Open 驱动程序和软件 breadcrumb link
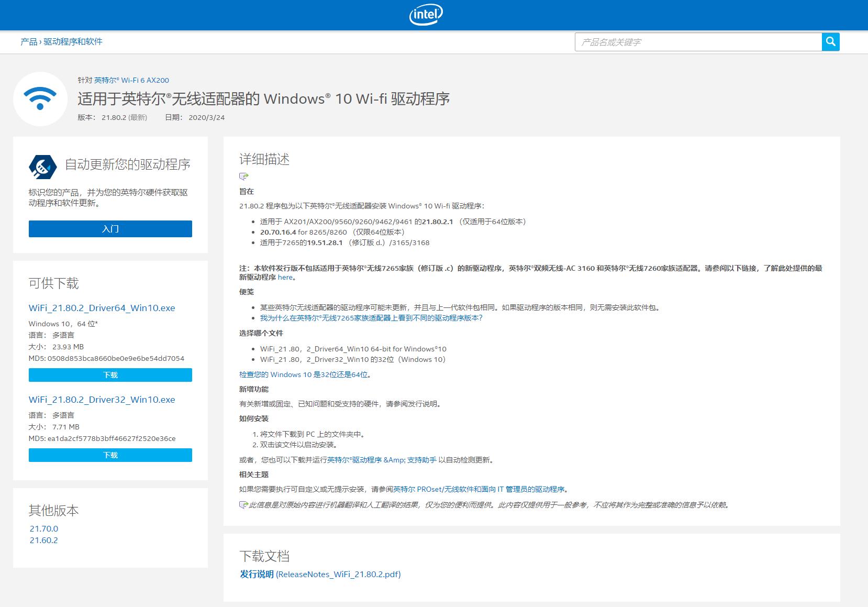Screen dimensions: 868x607 [x=73, y=42]
